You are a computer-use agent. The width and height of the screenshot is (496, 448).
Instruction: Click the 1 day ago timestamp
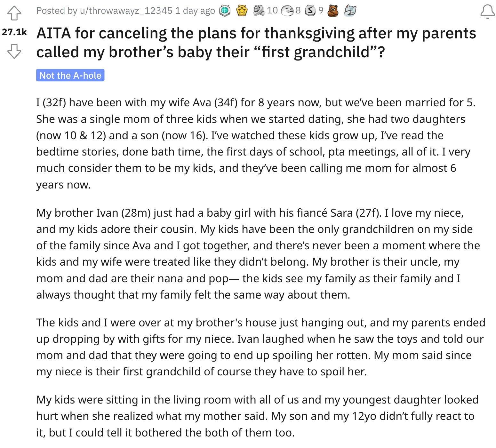195,11
